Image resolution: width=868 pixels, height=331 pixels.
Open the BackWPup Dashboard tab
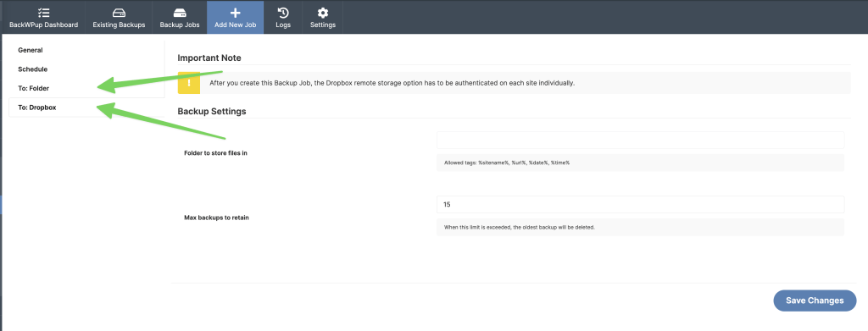pos(44,18)
